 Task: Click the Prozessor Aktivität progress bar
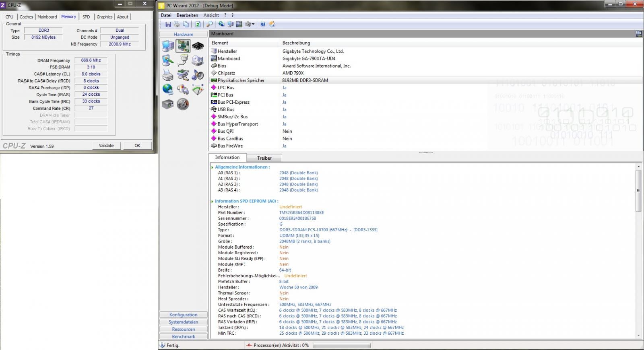coord(342,345)
